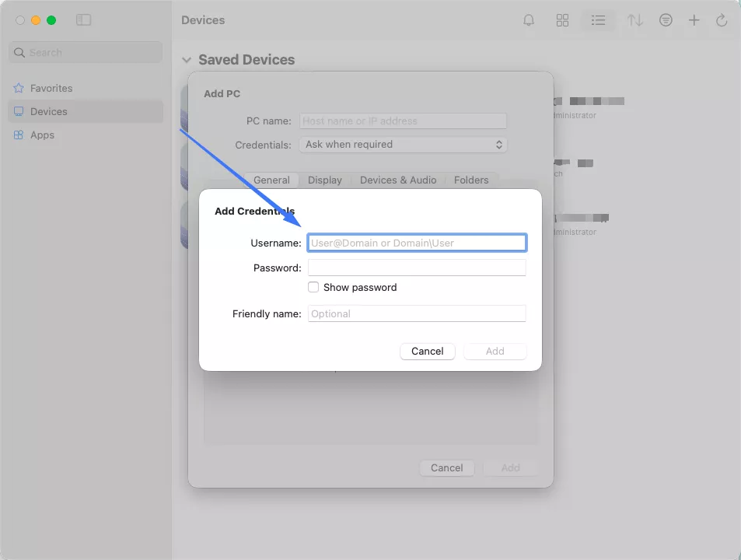Image resolution: width=741 pixels, height=560 pixels.
Task: Open Apps in the sidebar
Action: click(x=42, y=135)
